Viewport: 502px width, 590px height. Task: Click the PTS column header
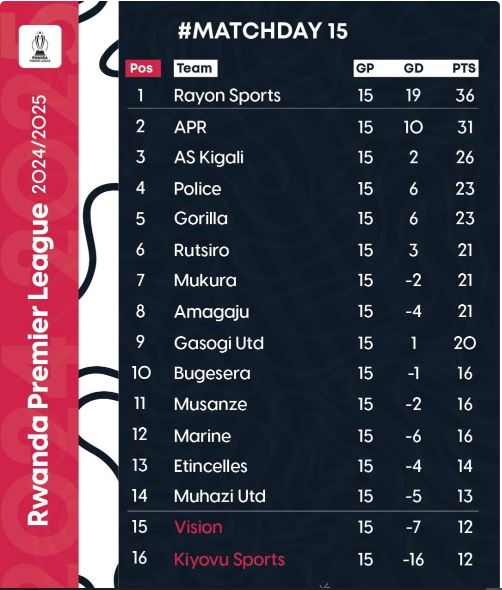(x=464, y=68)
